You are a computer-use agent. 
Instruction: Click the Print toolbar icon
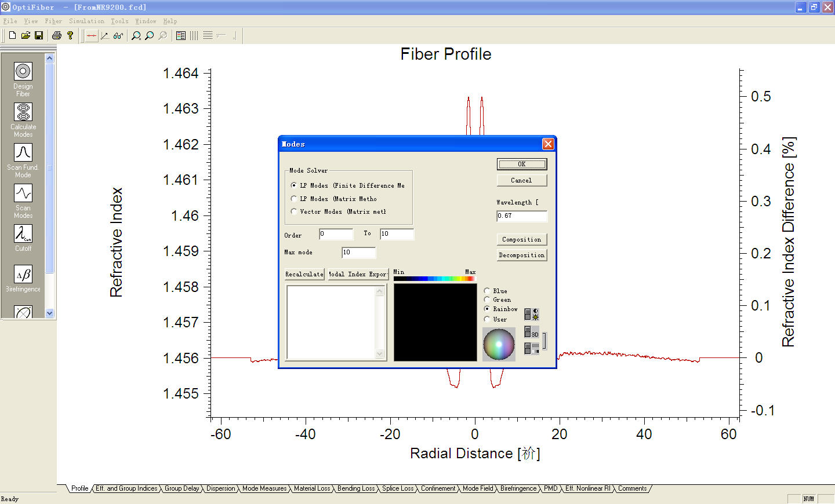click(x=57, y=35)
